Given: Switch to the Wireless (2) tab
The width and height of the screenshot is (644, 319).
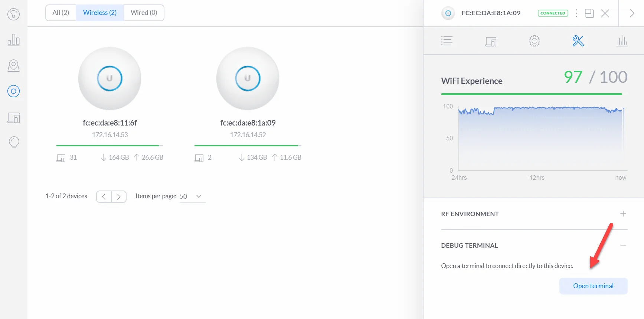Looking at the screenshot, I should (x=100, y=13).
